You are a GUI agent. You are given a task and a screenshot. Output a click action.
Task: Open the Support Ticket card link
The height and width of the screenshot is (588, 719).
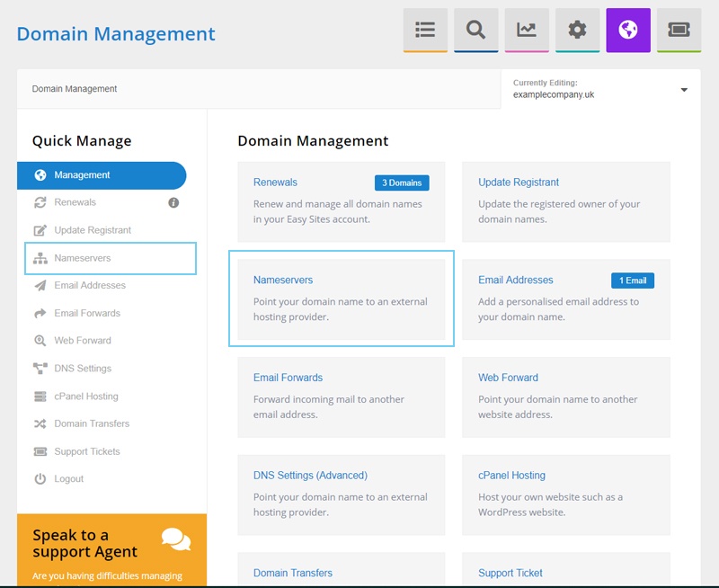(x=510, y=574)
